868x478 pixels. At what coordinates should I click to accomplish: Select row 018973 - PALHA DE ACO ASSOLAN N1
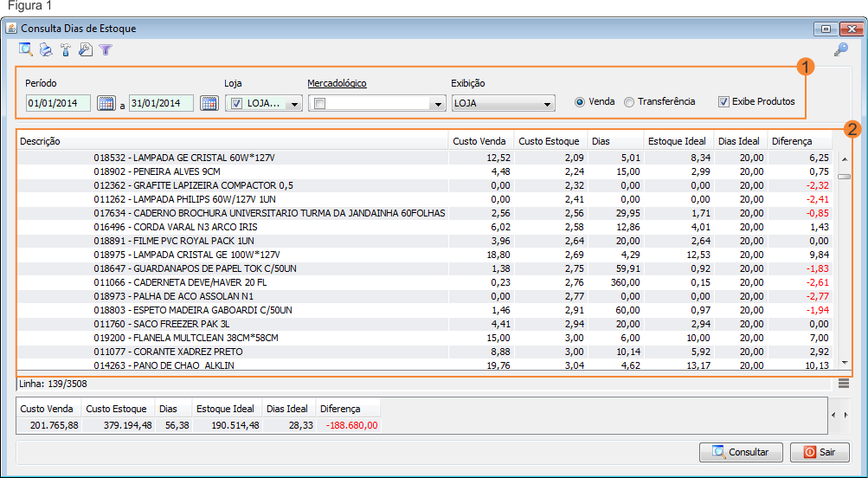click(x=425, y=296)
